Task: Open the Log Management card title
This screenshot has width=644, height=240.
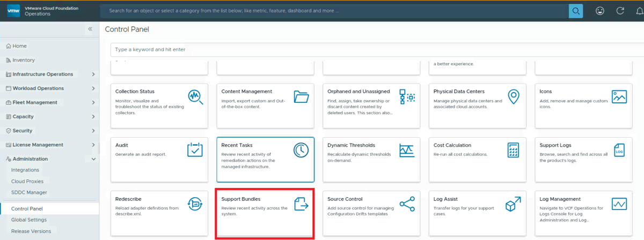Action: coord(560,199)
